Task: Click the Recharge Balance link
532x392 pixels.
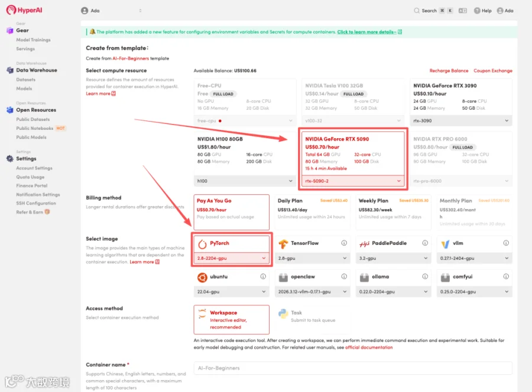Action: pos(449,70)
